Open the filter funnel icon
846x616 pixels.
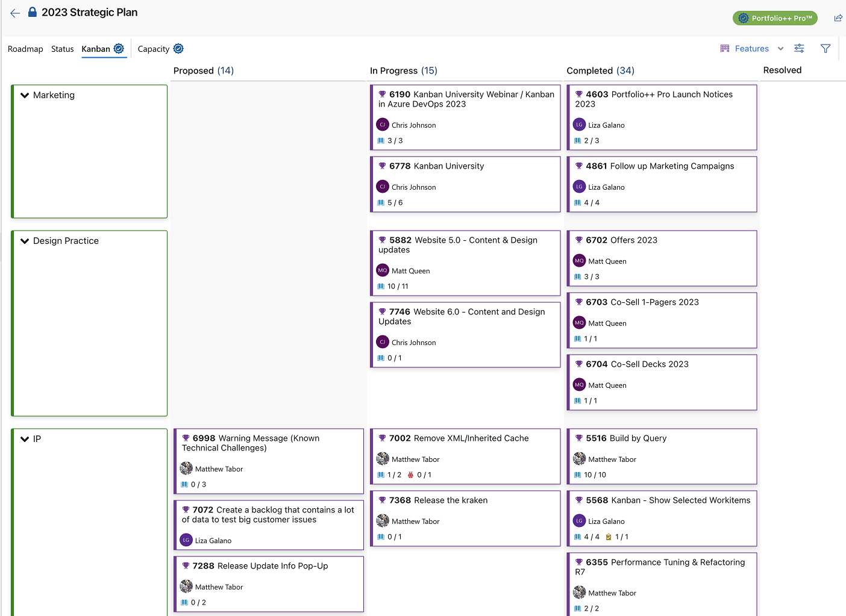(826, 49)
